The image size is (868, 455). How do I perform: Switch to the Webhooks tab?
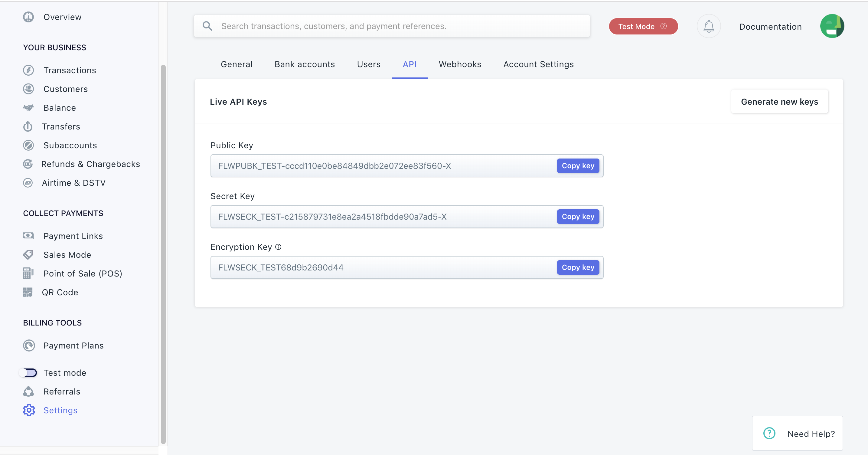pos(460,64)
